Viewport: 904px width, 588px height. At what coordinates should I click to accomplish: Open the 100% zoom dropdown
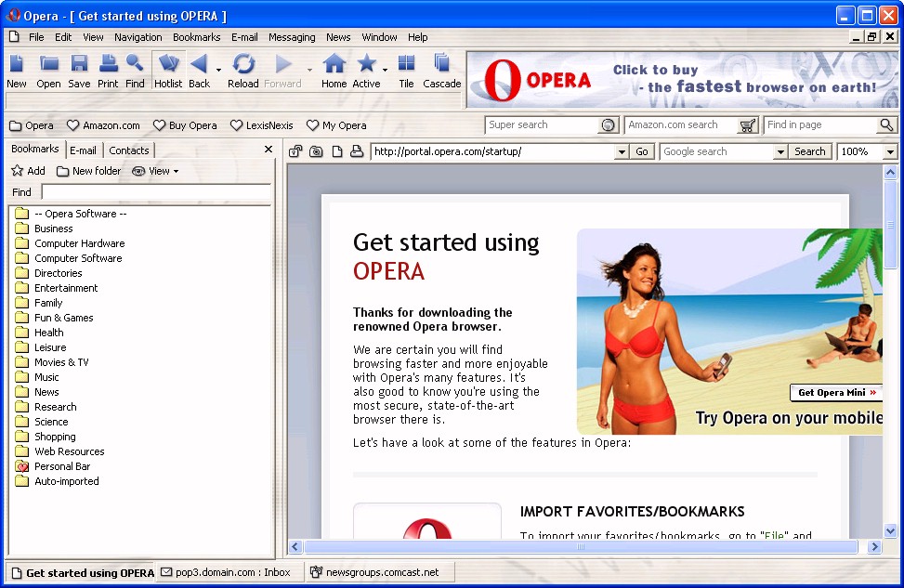tap(890, 152)
